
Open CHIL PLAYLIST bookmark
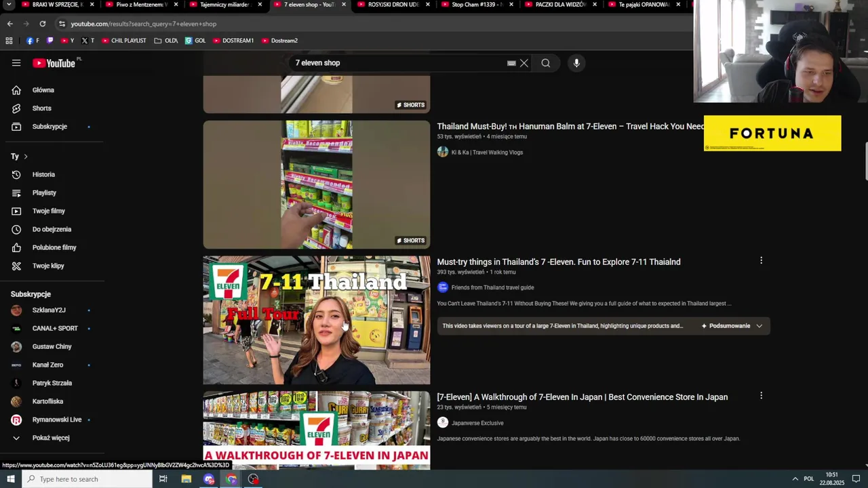[124, 41]
